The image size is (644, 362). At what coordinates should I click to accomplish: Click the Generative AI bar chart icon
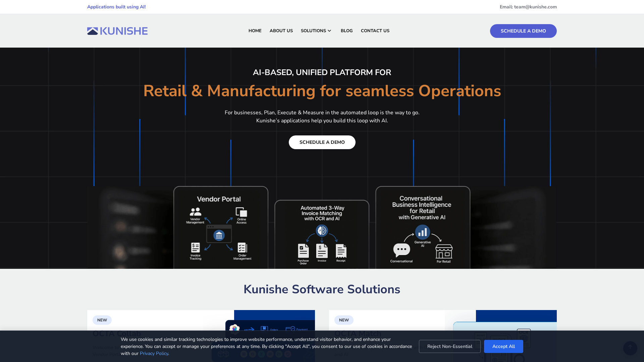point(423,232)
